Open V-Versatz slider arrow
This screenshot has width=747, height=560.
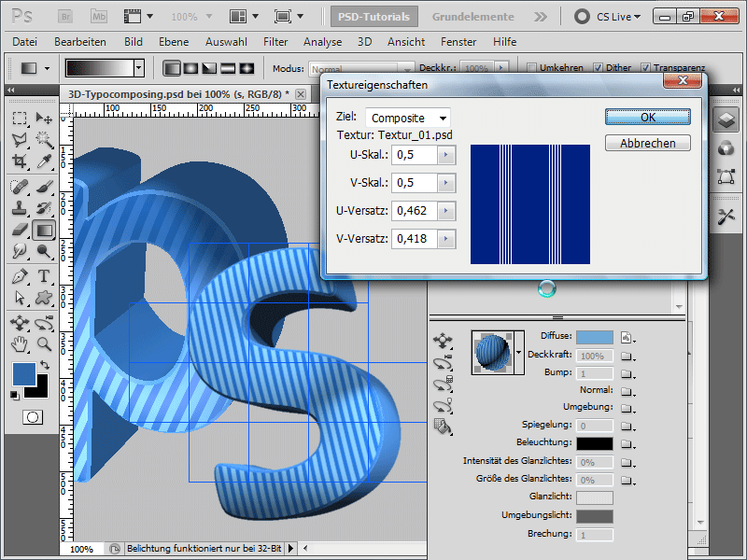(x=446, y=239)
